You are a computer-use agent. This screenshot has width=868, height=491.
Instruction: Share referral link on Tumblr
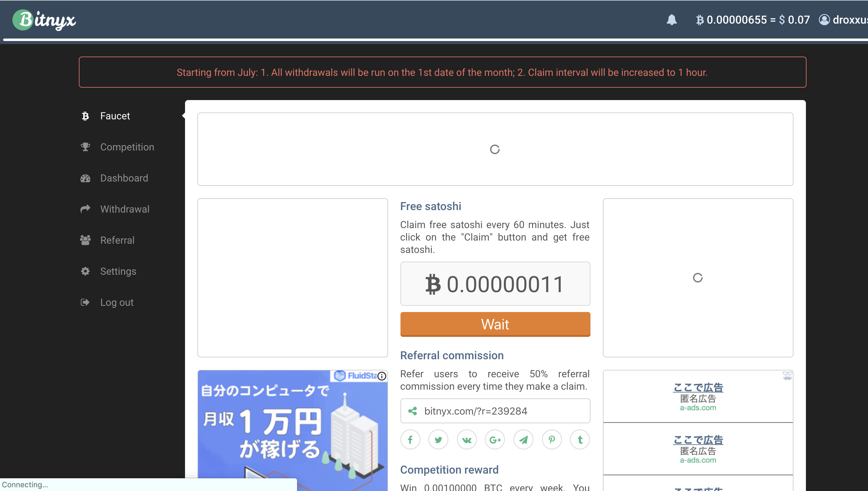[580, 440]
